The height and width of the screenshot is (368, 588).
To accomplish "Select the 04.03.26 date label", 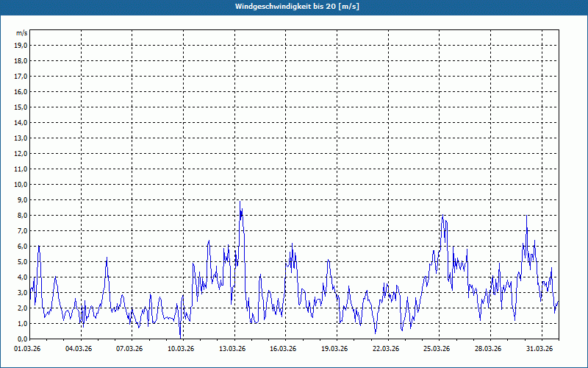I will click(x=79, y=349).
